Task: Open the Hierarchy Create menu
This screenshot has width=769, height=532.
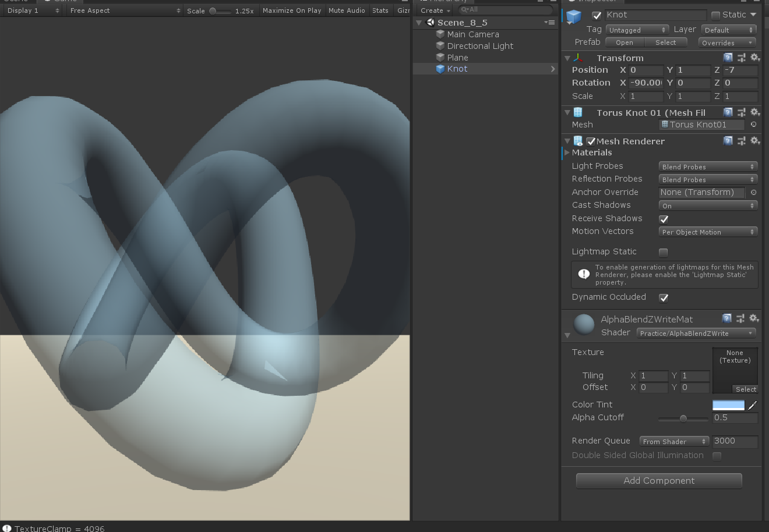Action: coord(435,10)
